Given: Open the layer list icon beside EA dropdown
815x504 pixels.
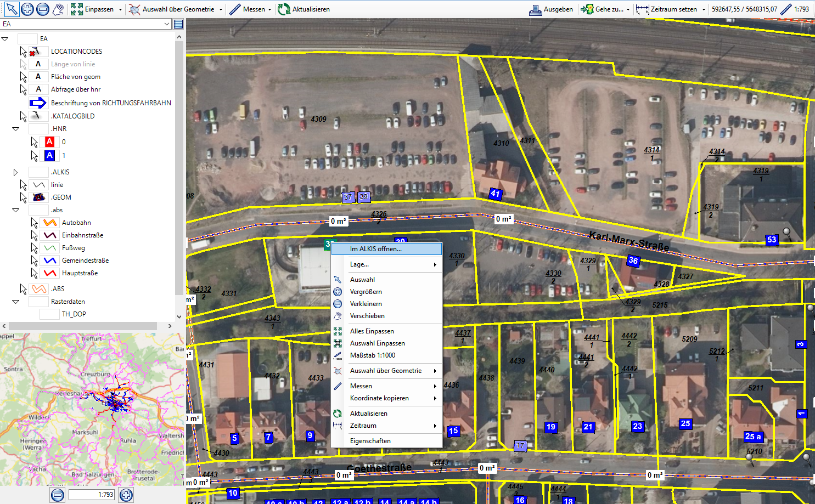Looking at the screenshot, I should (178, 24).
